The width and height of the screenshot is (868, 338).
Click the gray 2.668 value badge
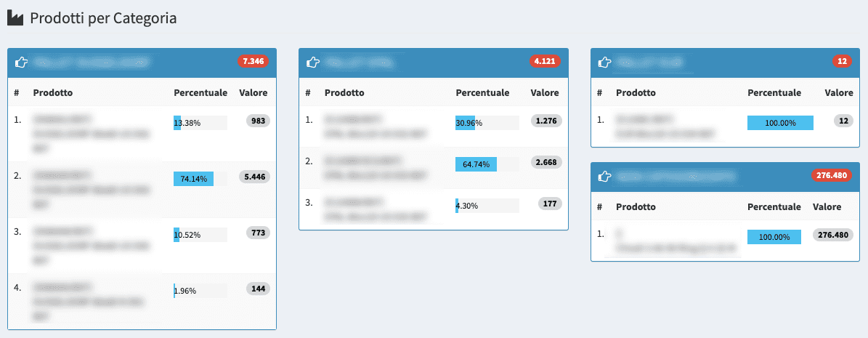545,162
